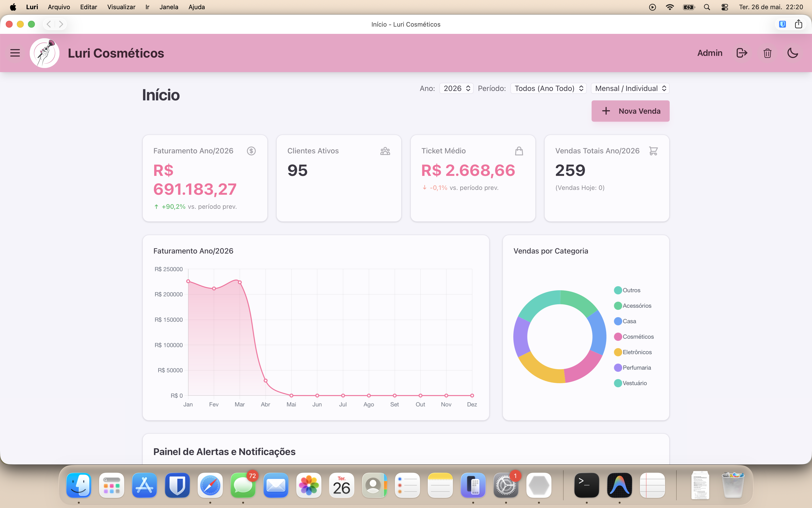Image resolution: width=812 pixels, height=508 pixels.
Task: Click the Painel de Alertas e Notificações heading
Action: [x=224, y=452]
